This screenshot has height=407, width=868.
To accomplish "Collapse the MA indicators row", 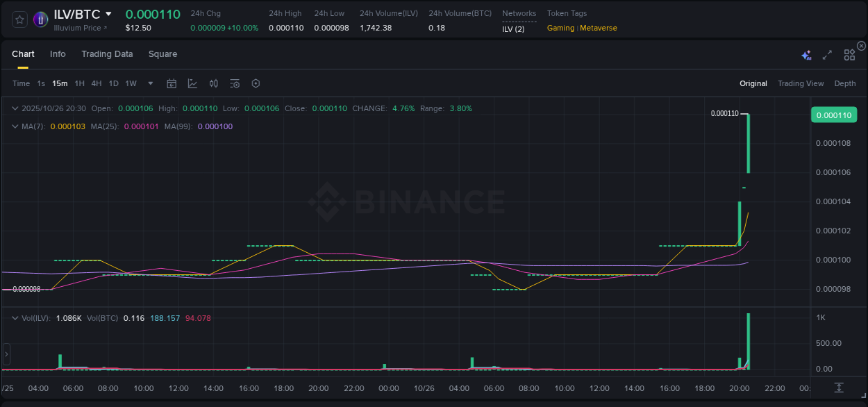I will [x=15, y=126].
